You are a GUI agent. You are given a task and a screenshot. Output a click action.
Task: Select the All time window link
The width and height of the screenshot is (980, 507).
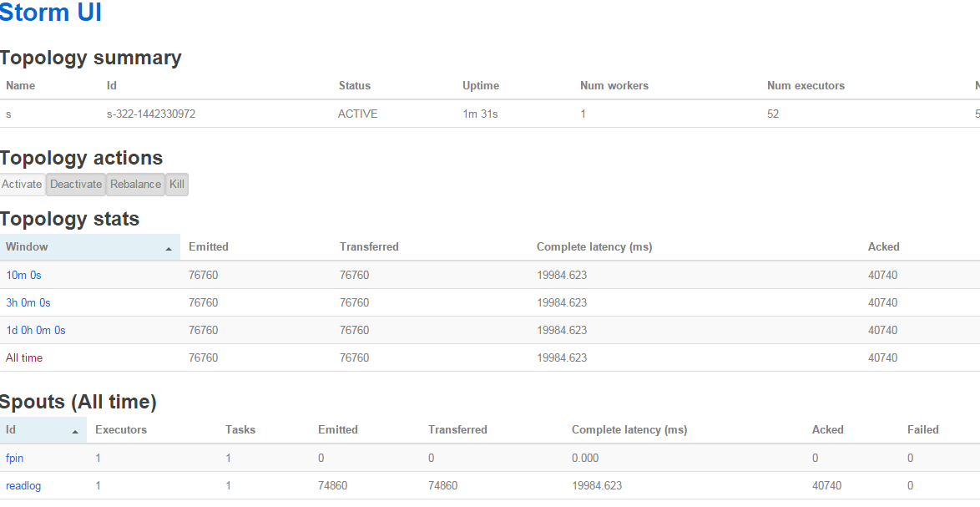24,357
